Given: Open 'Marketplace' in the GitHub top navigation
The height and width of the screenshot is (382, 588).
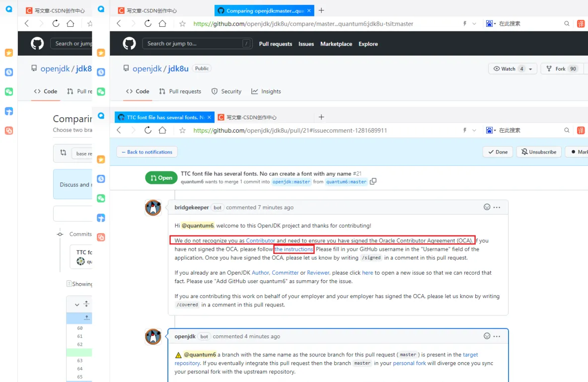Looking at the screenshot, I should click(x=336, y=44).
